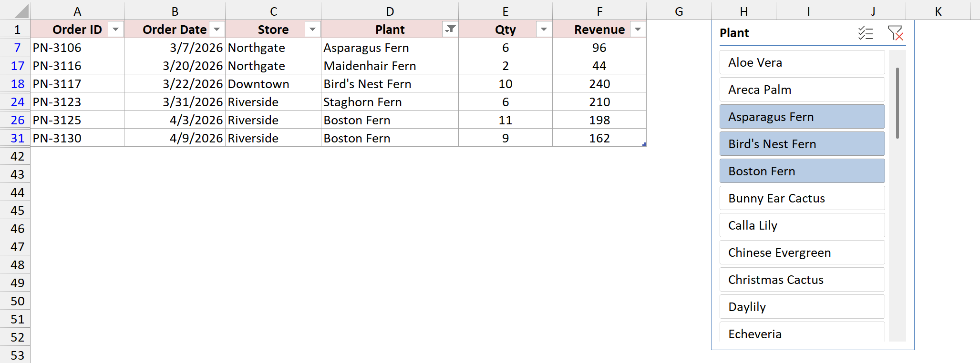Open the filtered Plant column dropdown
Screen dimensions: 980x363
(x=450, y=30)
